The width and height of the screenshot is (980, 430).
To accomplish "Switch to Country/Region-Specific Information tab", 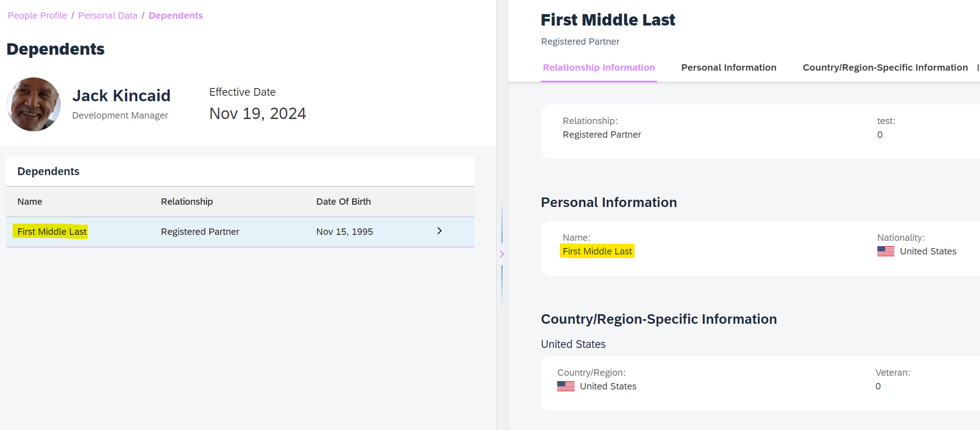I will tap(885, 67).
